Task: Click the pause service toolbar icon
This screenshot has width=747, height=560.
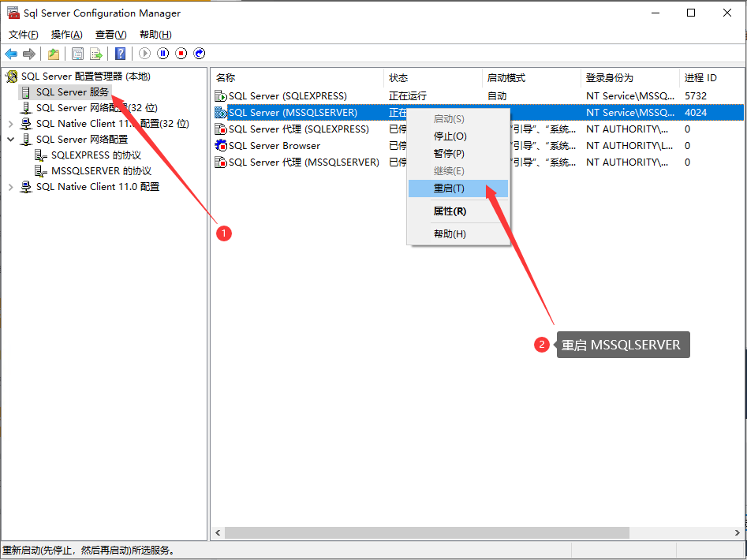Action: click(164, 53)
